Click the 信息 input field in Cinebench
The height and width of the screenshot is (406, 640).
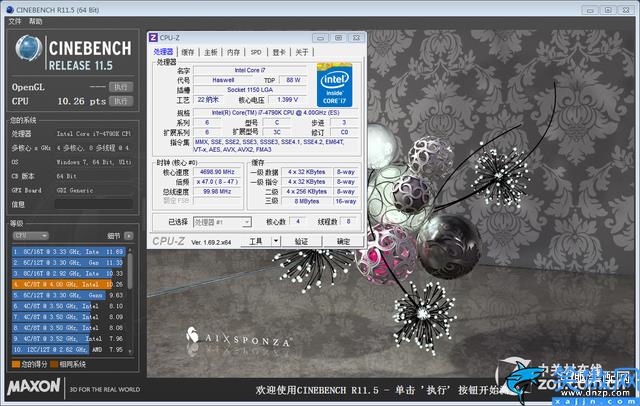point(93,204)
